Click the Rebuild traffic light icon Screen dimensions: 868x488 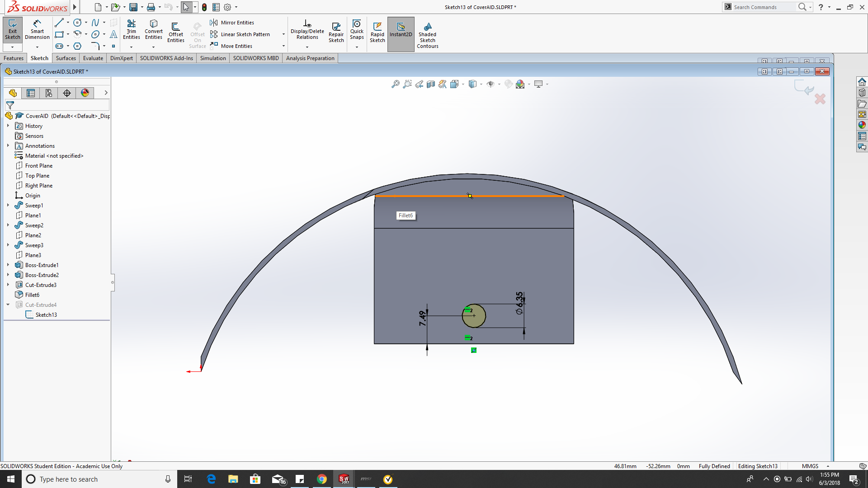pos(204,7)
